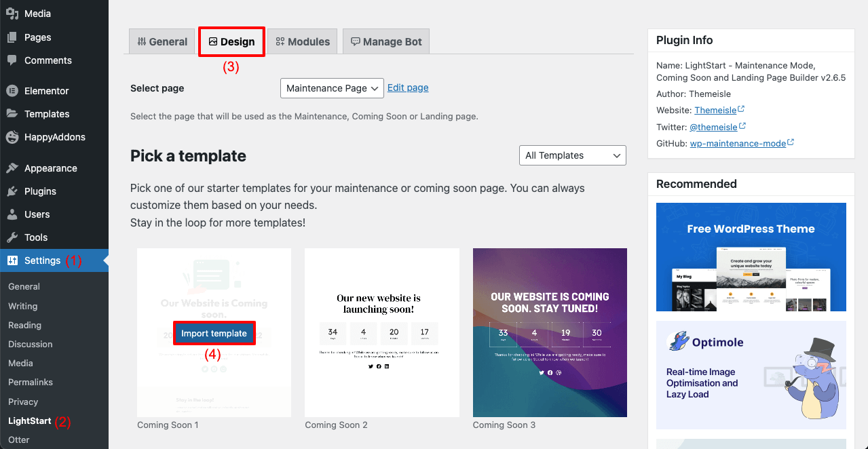The width and height of the screenshot is (868, 449).
Task: Click the Plugins plug icon
Action: (12, 191)
